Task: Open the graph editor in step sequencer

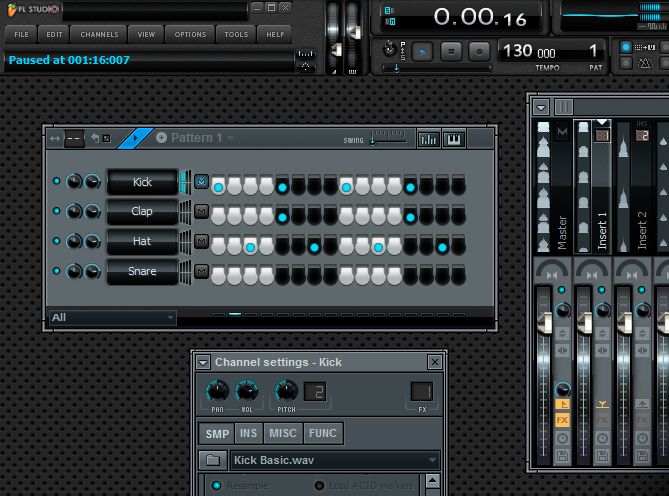Action: click(x=428, y=139)
